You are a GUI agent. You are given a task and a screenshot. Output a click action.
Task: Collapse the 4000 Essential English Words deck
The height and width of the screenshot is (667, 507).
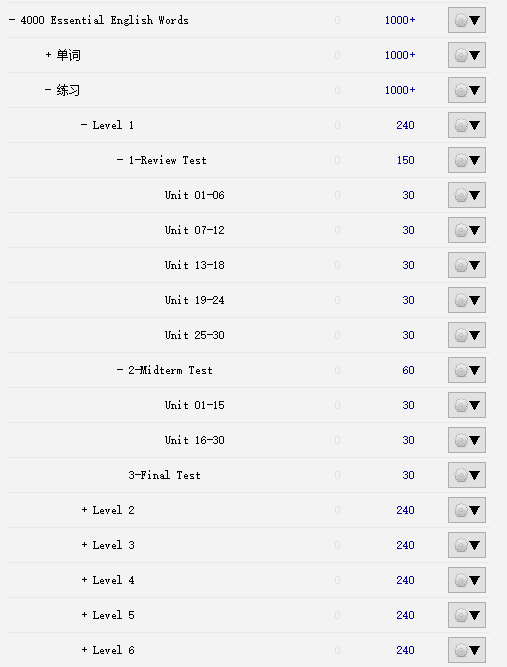tap(12, 20)
